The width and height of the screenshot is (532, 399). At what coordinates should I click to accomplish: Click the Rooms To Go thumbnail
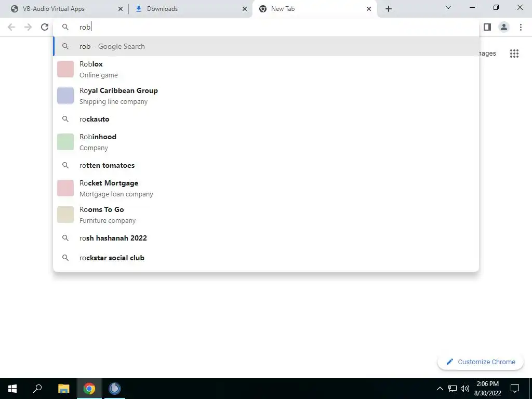pyautogui.click(x=65, y=215)
